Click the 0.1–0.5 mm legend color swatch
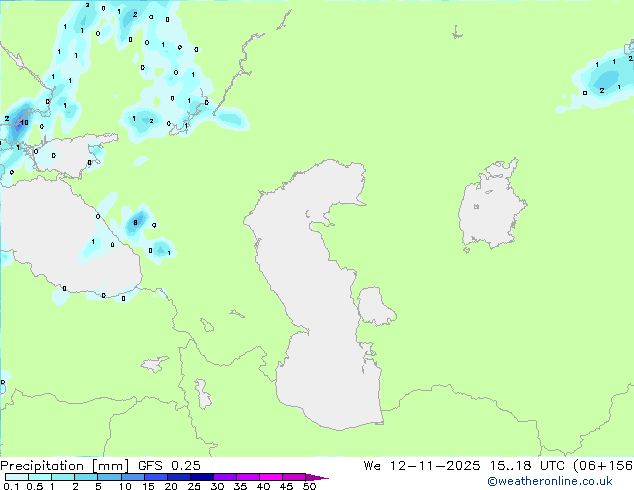Screen dimensions: 634x490 pos(17,477)
